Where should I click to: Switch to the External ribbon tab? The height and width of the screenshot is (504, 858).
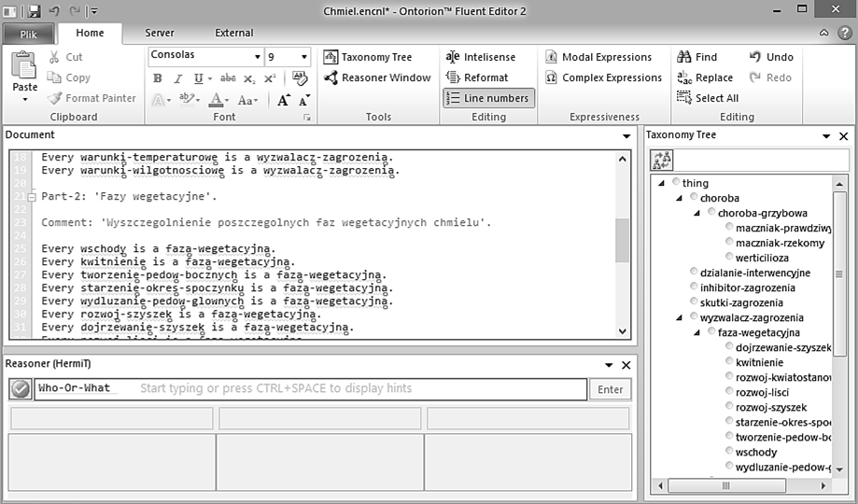pos(233,33)
